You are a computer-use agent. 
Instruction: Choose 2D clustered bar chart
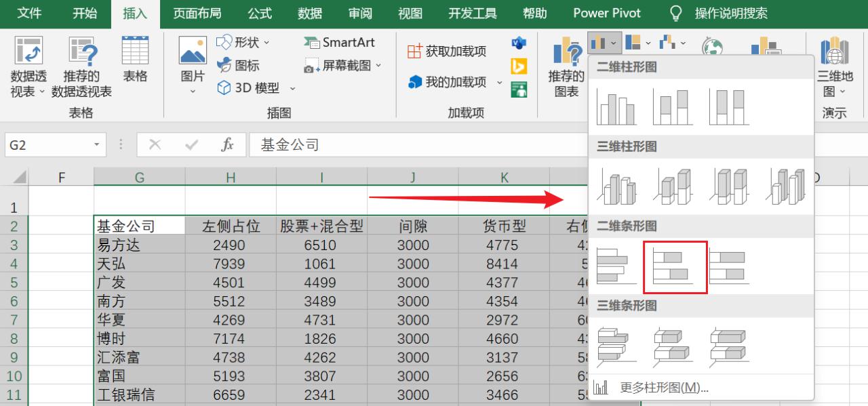616,266
